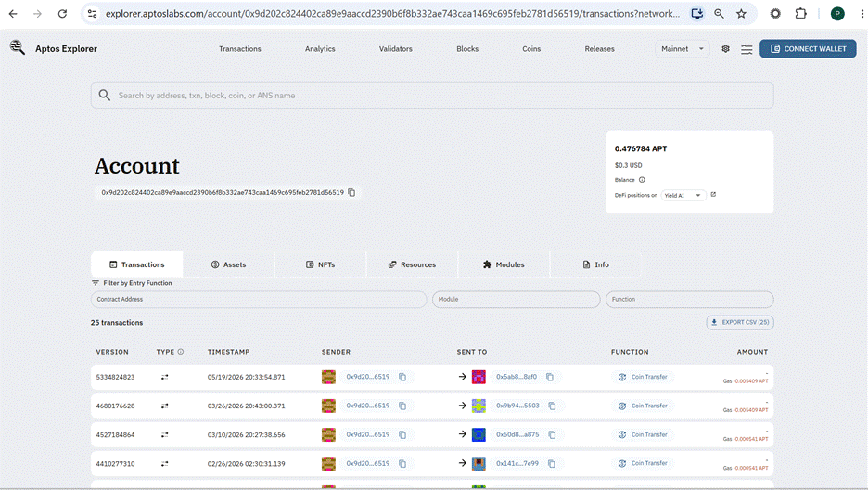Copy sender address in row 4527184864

402,434
